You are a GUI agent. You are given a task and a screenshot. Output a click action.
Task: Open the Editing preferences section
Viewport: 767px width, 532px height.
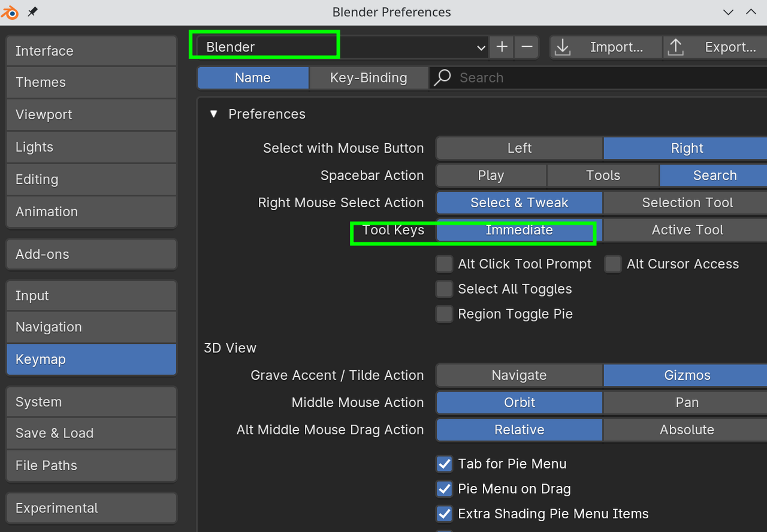[92, 180]
